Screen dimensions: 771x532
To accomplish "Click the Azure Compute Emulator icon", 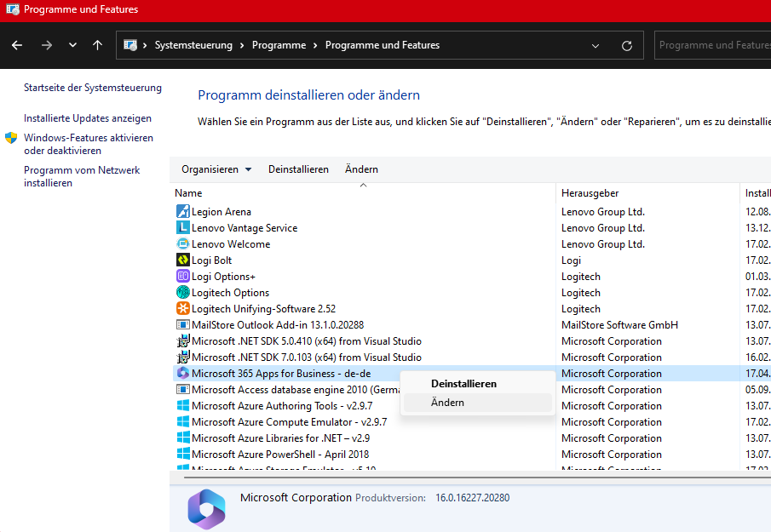I will [x=183, y=422].
